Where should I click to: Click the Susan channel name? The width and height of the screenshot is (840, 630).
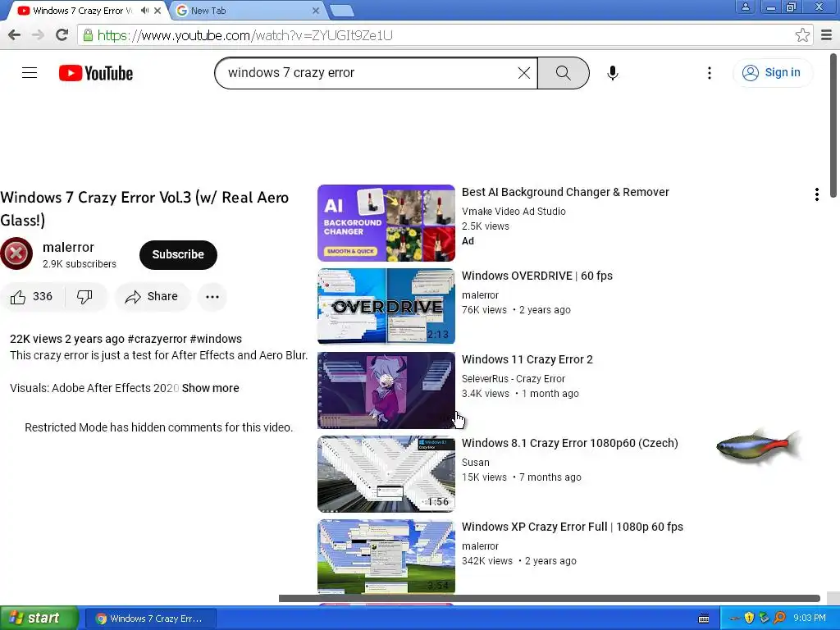[475, 463]
